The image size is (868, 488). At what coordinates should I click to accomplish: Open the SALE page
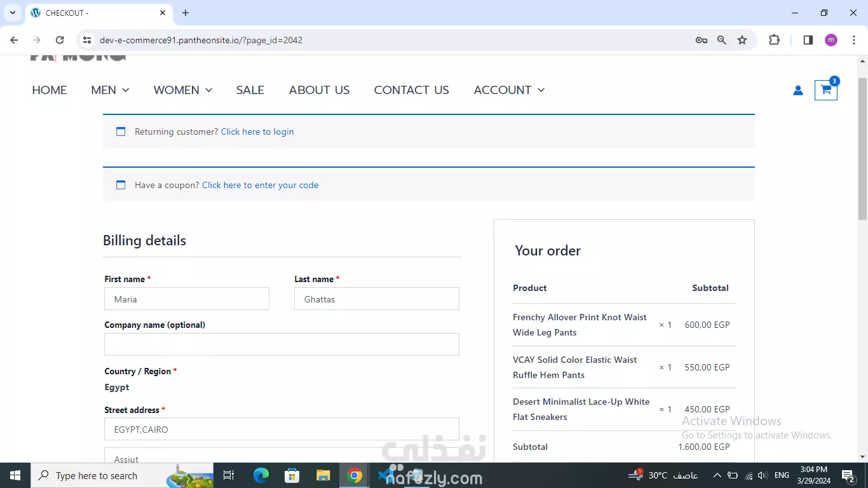(250, 90)
